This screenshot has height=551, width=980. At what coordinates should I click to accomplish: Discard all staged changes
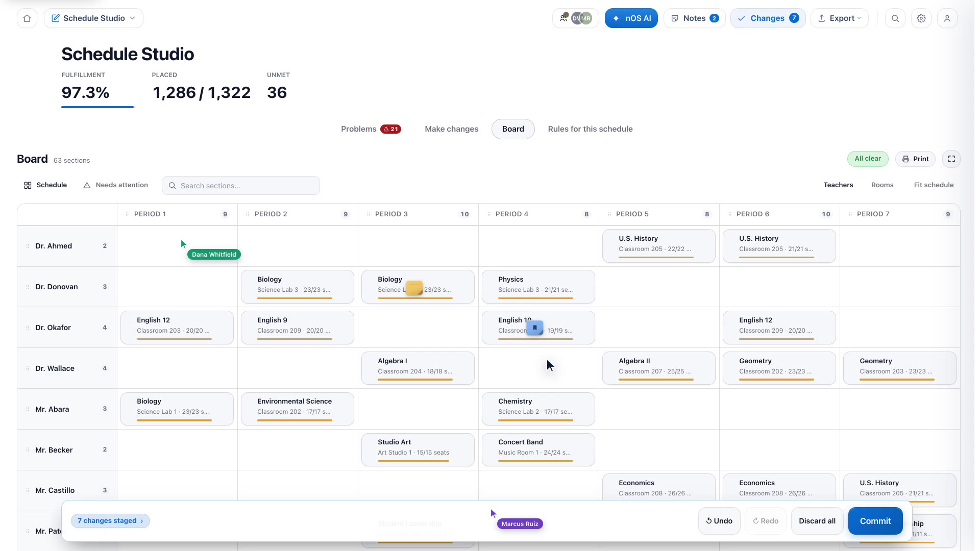pos(817,521)
